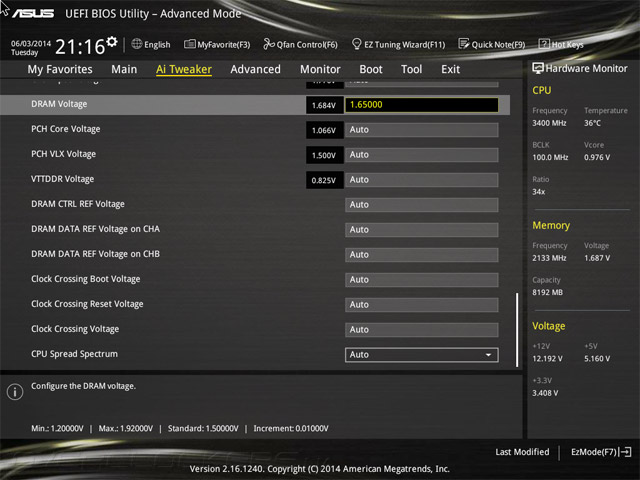Click the 1.500V PCH VLX readout
Screen dimensions: 640x480
324,155
